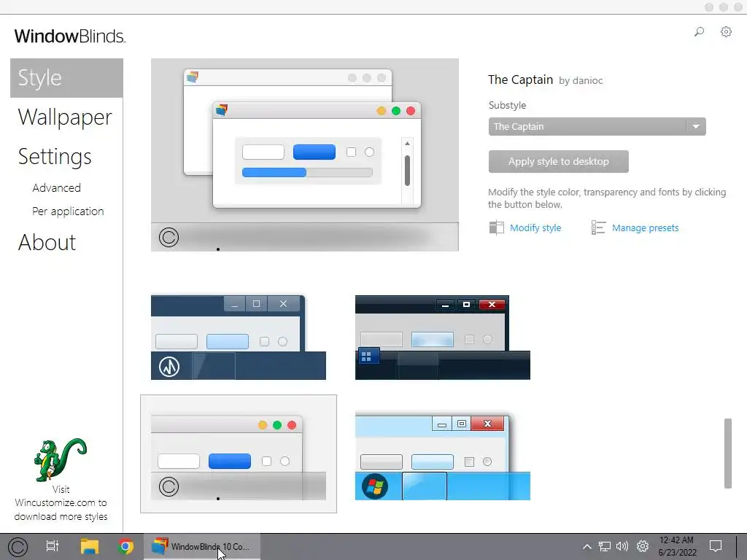Open the gear settings icon at top right
Screen dimensions: 747x560
[x=726, y=32]
